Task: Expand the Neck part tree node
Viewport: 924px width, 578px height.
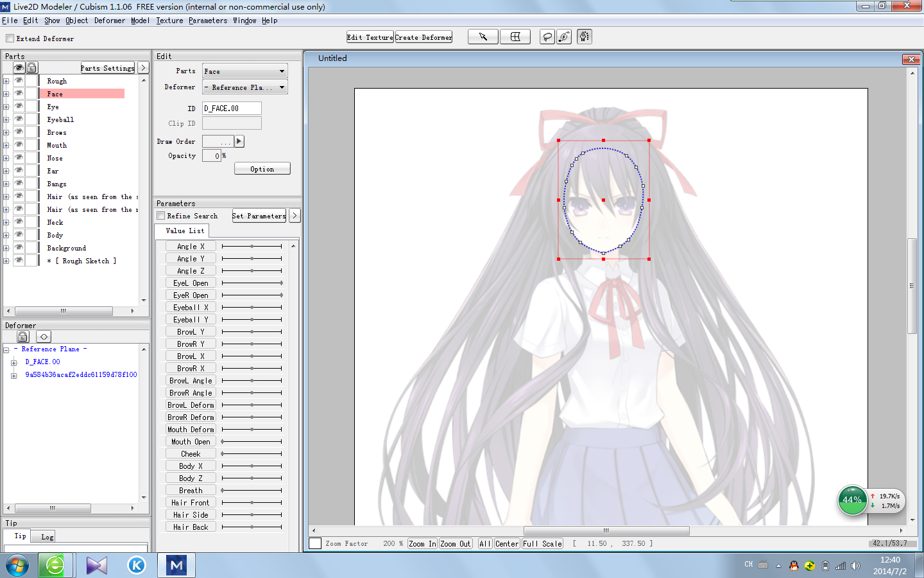Action: click(6, 222)
